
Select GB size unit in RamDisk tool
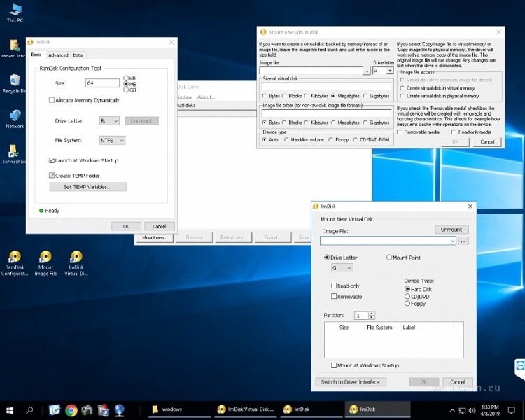(126, 90)
